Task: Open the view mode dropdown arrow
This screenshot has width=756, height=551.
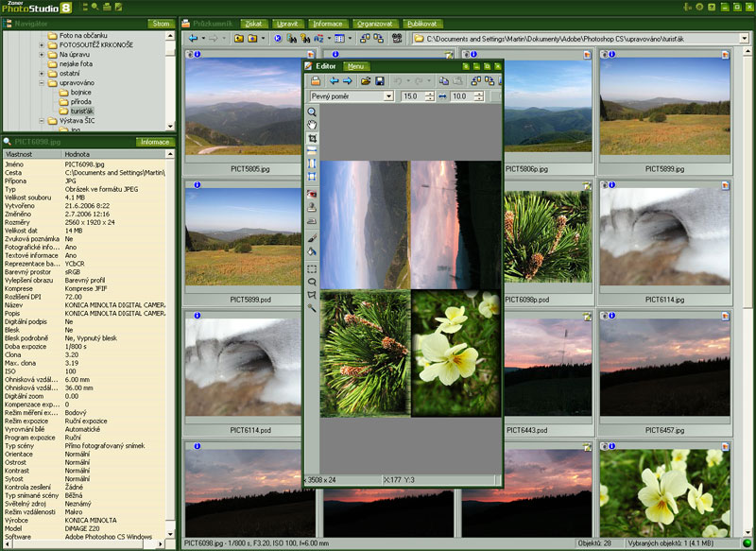Action: (350, 39)
